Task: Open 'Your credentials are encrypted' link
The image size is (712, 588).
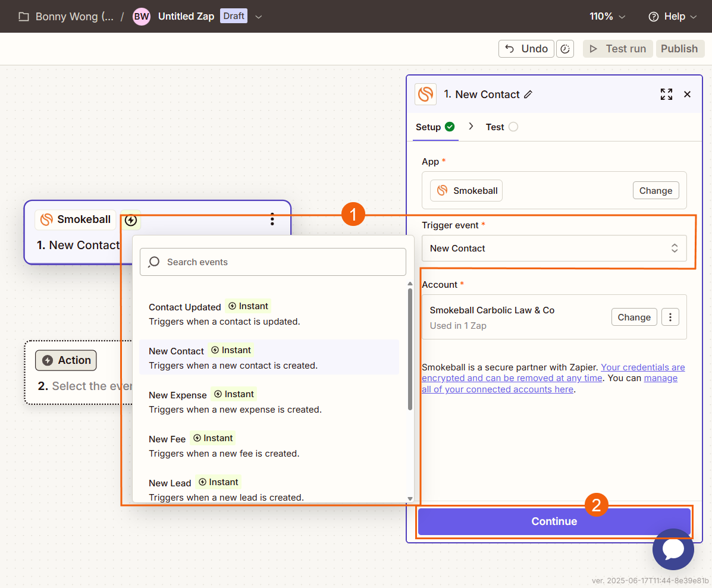Action: 553,373
